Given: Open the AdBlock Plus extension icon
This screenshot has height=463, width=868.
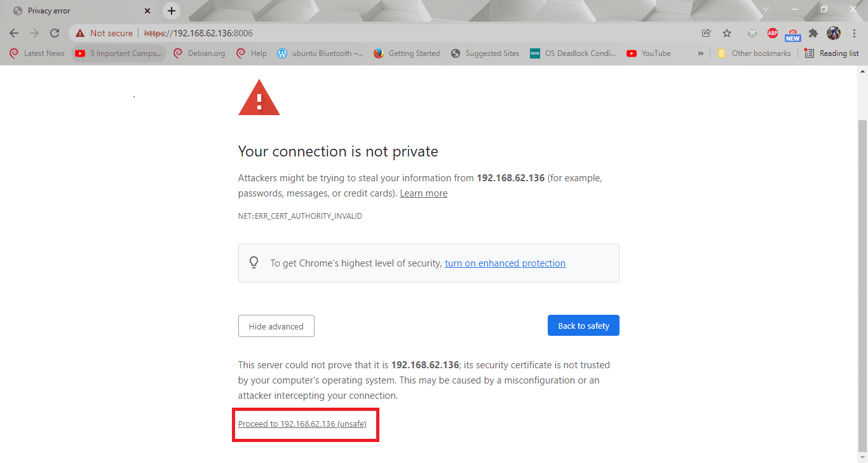Looking at the screenshot, I should [772, 33].
